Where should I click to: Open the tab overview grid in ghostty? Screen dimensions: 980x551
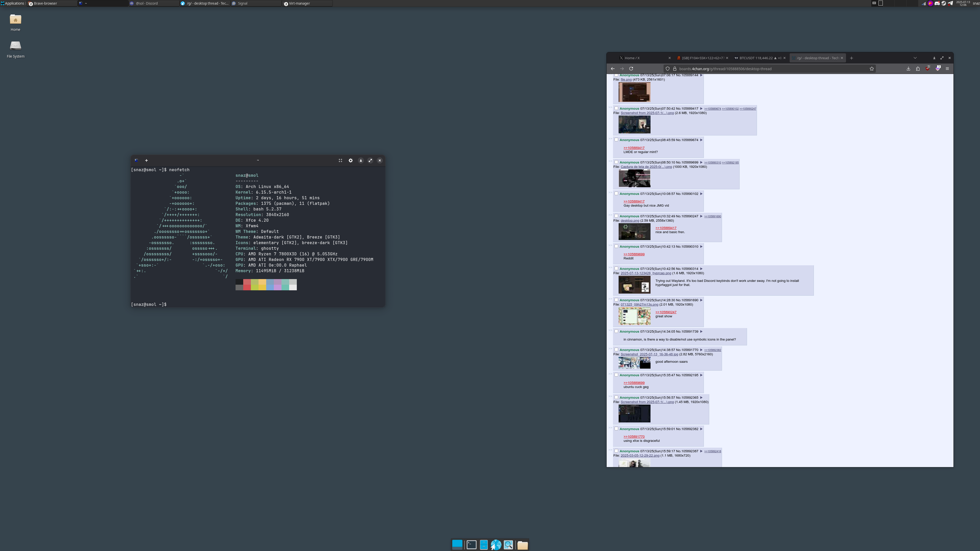pyautogui.click(x=340, y=160)
